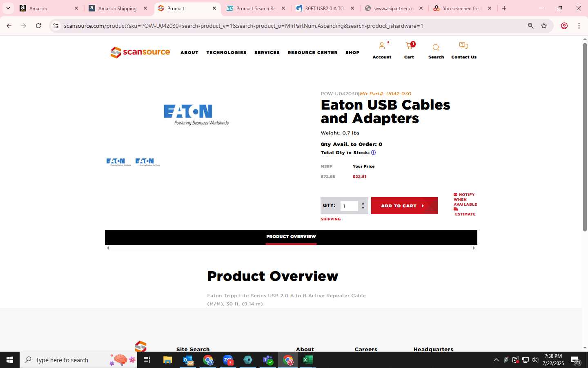Click the Mfr Part# U042-030 text
Screen dimensions: 588x368
(x=385, y=94)
